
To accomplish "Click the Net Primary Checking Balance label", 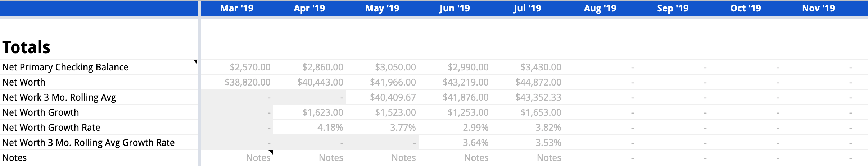I will coord(65,67).
